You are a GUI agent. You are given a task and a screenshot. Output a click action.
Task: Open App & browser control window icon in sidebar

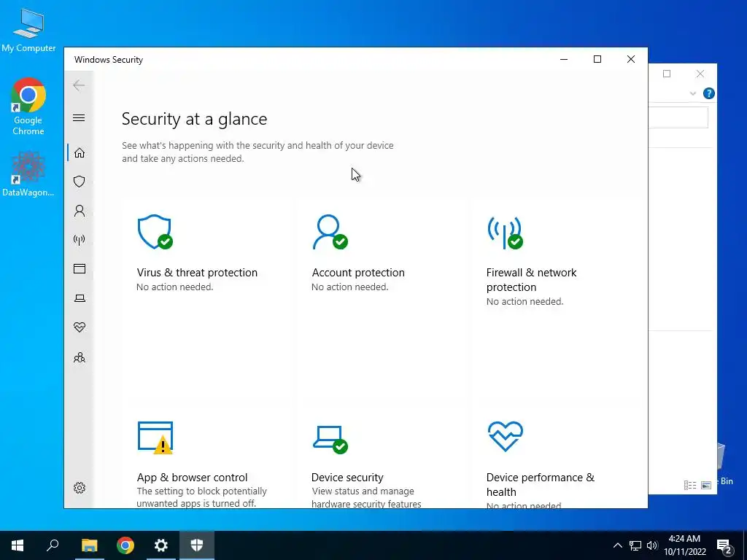pos(79,268)
